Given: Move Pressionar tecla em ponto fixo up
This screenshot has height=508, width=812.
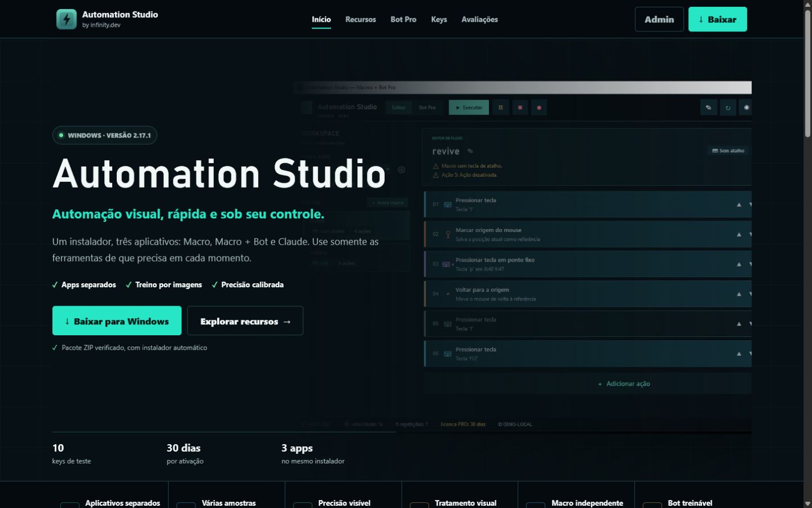Looking at the screenshot, I should tap(739, 264).
